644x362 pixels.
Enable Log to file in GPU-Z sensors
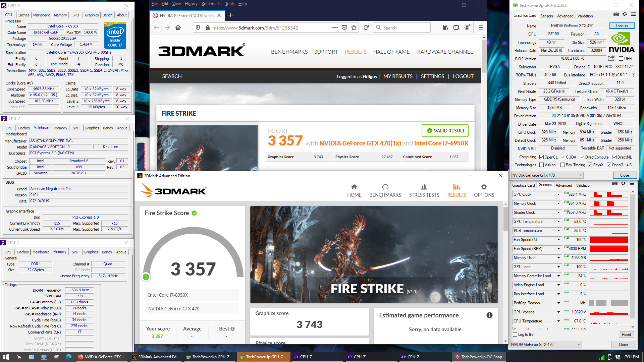tap(515, 335)
